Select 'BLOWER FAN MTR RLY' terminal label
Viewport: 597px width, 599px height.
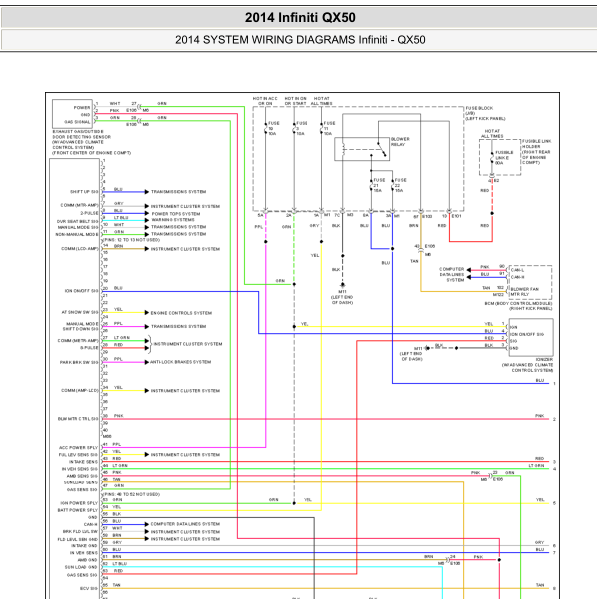524,292
